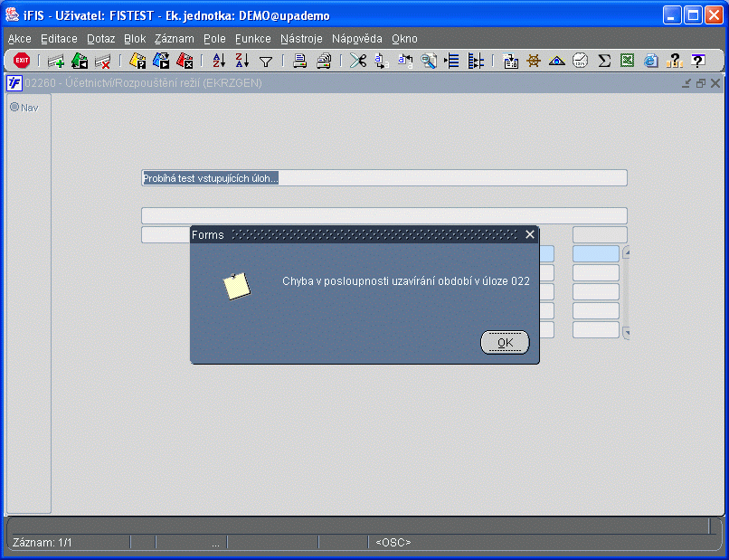
Task: Open the Pole menu
Action: pyautogui.click(x=214, y=39)
